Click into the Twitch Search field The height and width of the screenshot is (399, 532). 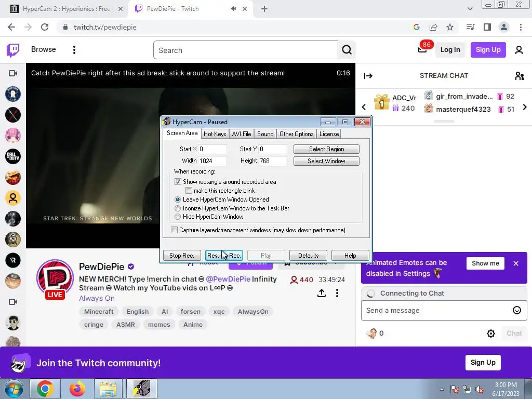coord(246,50)
